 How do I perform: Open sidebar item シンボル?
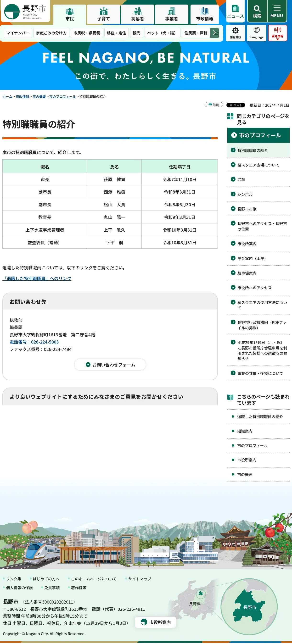pos(258,194)
